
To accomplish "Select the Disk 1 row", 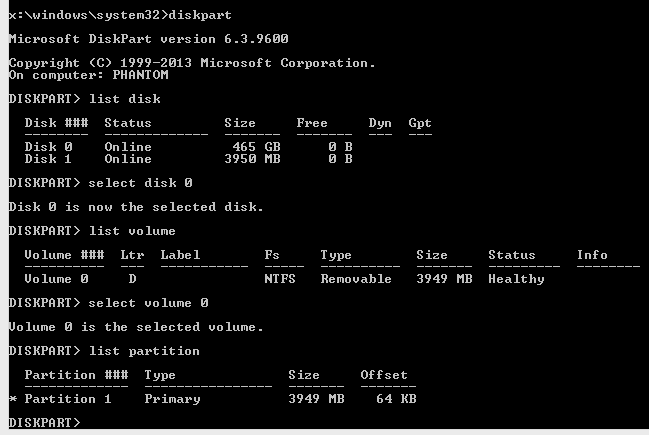I will click(x=188, y=159).
